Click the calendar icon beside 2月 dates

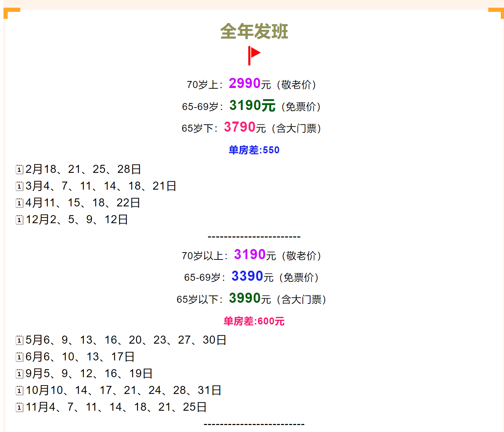click(20, 169)
